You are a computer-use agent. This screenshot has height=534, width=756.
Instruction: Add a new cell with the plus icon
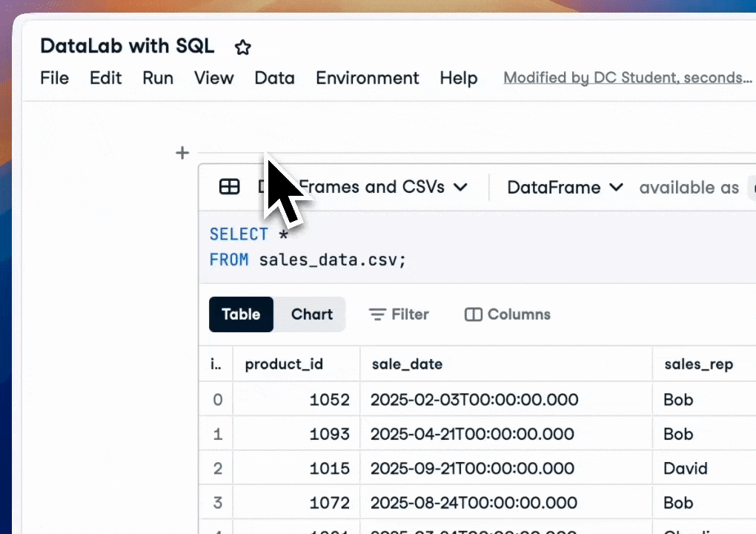tap(182, 153)
